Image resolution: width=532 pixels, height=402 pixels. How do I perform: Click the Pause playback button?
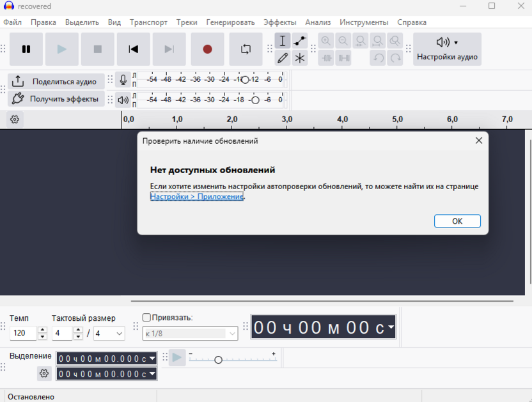click(x=26, y=49)
